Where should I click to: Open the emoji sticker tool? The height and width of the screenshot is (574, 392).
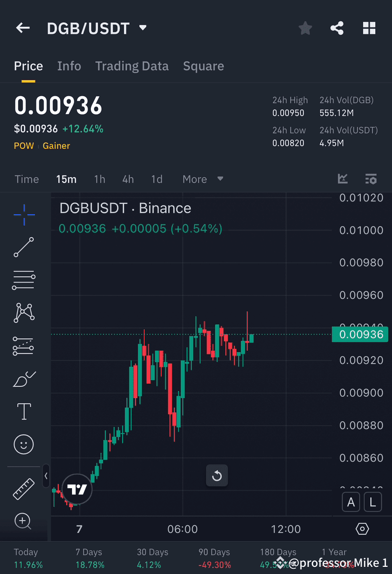(24, 444)
